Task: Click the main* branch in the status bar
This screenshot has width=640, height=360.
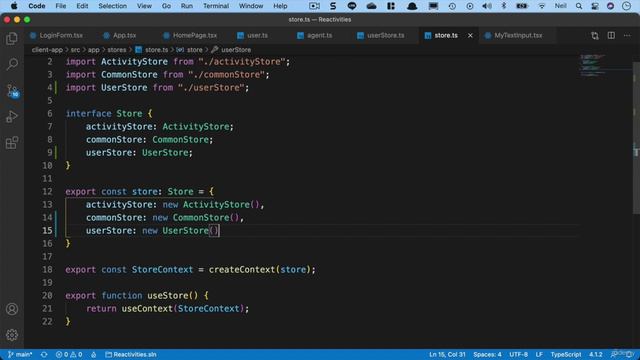Action: point(20,355)
